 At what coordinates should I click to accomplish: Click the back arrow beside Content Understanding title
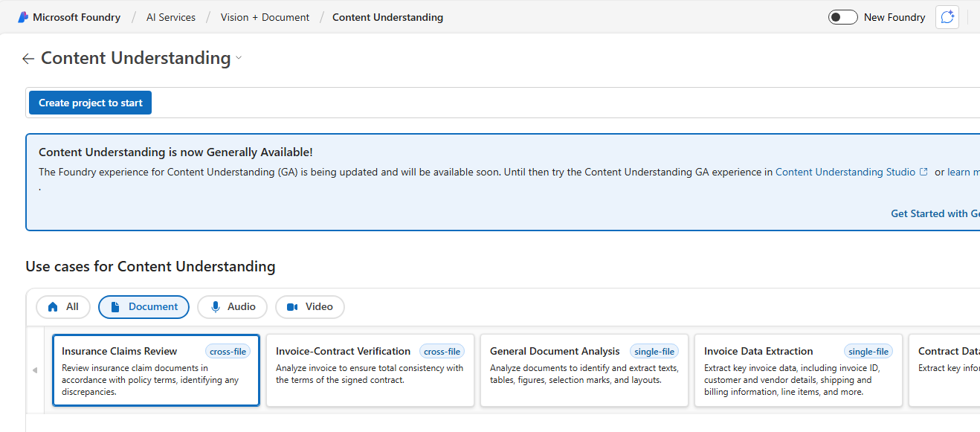[28, 58]
